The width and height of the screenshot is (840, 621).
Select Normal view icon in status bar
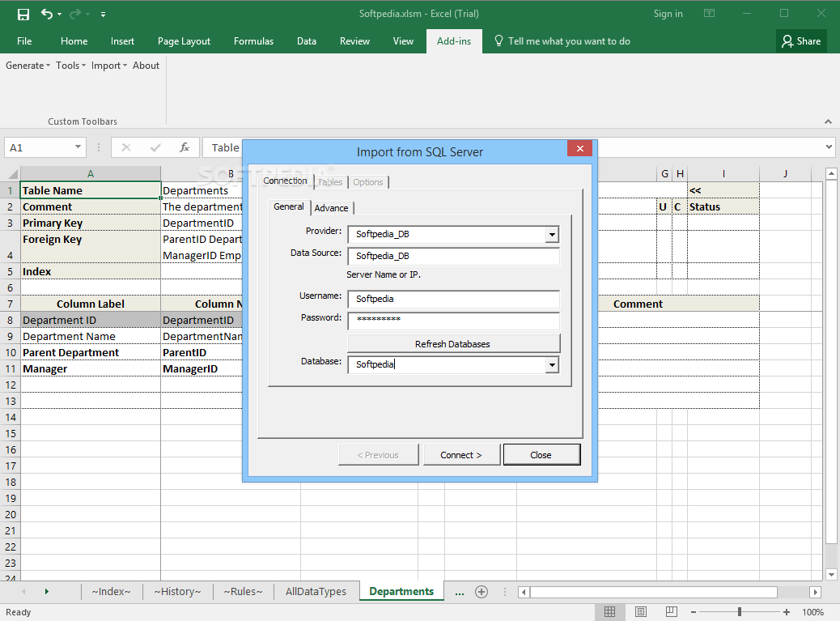pyautogui.click(x=610, y=612)
